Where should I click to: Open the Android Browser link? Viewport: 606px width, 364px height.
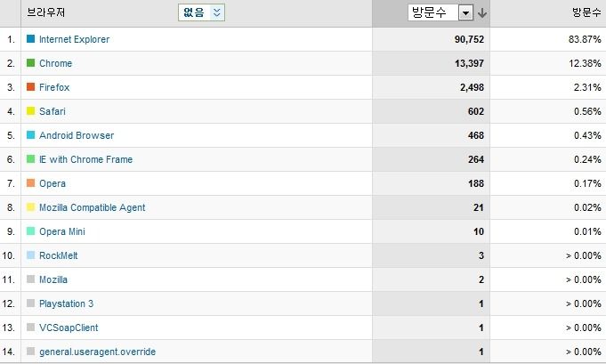tap(77, 135)
